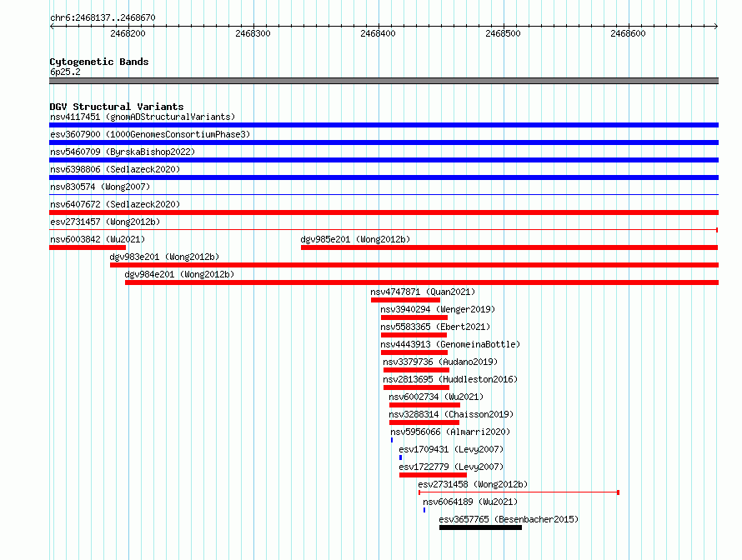Click the nsv6002734 red bar
This screenshot has height=560, width=742.
[424, 405]
